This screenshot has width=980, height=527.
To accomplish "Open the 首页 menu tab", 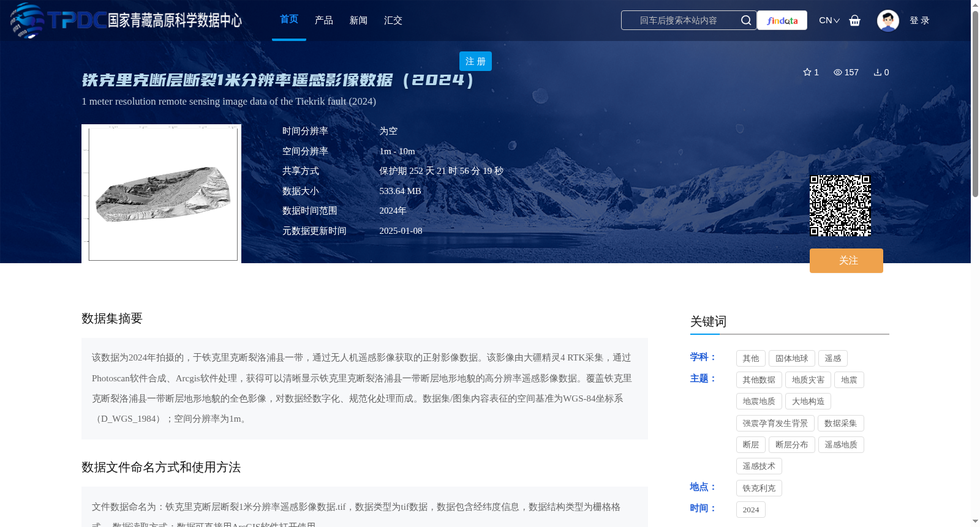I will tap(289, 20).
